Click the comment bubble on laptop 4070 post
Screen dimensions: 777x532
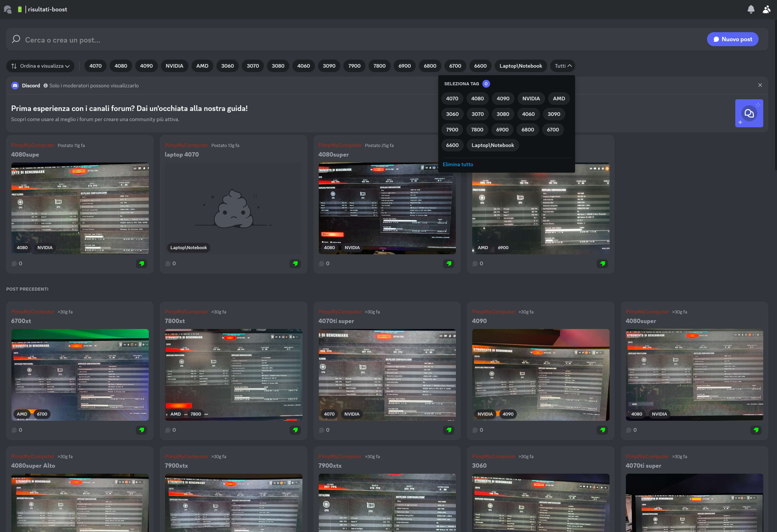coord(168,263)
